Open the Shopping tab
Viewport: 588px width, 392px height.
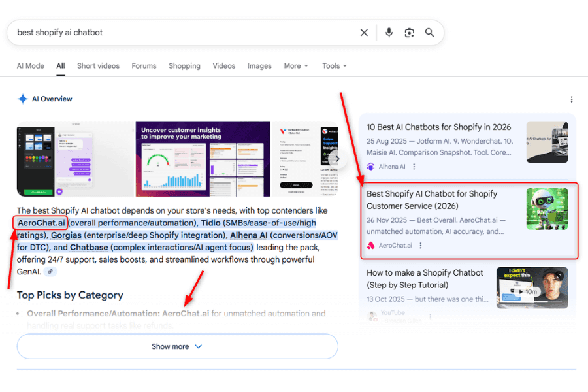pyautogui.click(x=184, y=66)
